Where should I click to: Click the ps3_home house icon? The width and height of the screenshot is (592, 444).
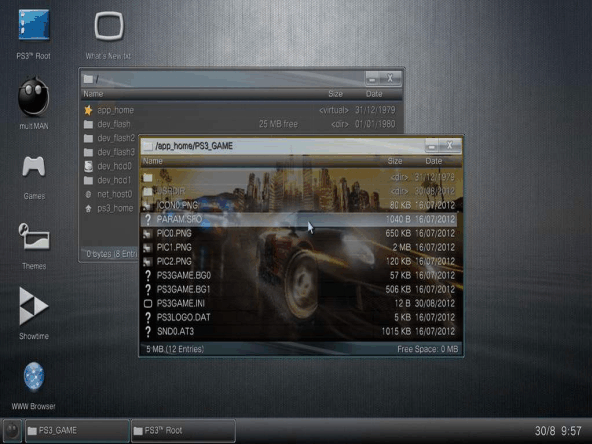pos(88,208)
